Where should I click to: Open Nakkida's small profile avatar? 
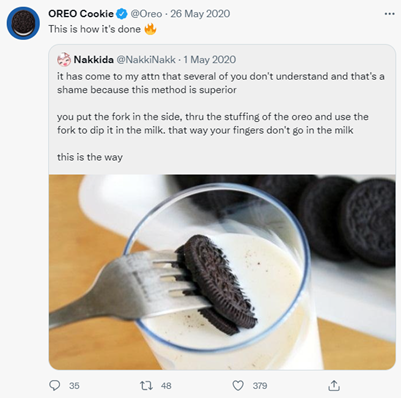(x=64, y=60)
